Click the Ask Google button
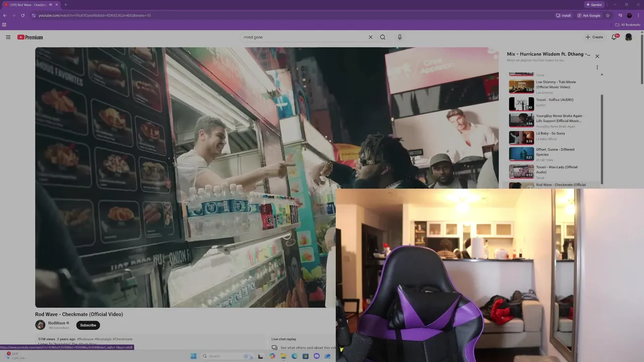The image size is (644, 362). pyautogui.click(x=589, y=16)
